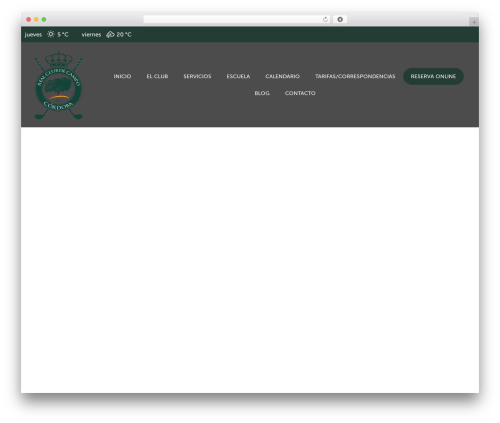Go to the CONTACTO page

coord(300,93)
